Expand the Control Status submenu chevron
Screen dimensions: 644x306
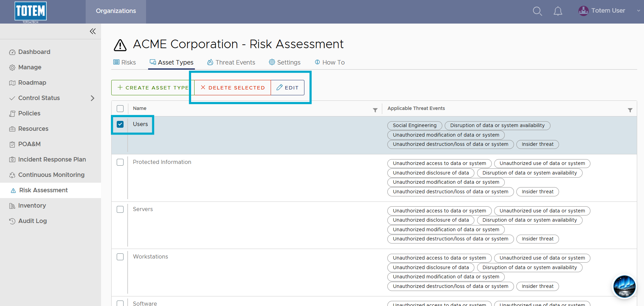pos(92,98)
